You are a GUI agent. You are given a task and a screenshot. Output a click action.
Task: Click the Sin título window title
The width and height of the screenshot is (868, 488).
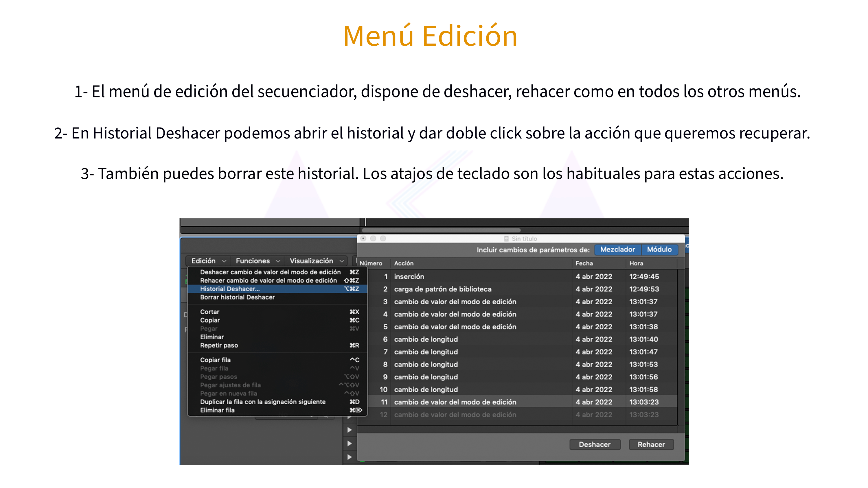pos(524,239)
